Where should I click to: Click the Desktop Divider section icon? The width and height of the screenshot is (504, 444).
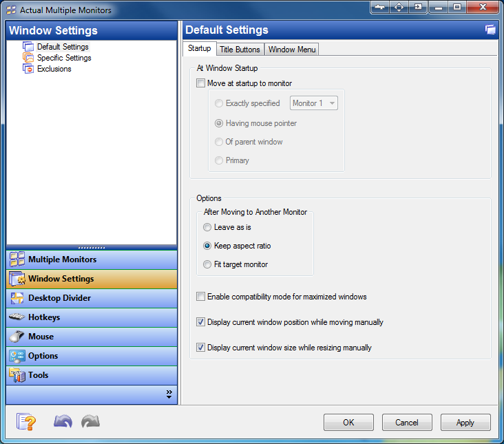tap(17, 298)
